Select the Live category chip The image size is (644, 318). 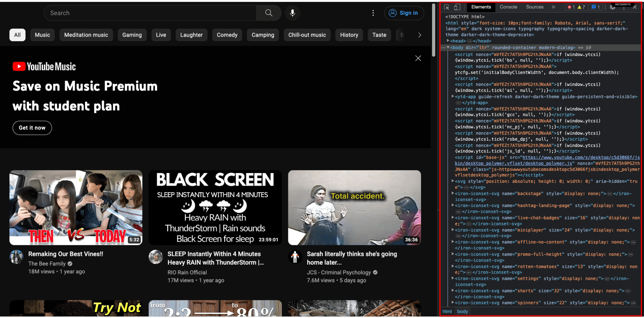point(161,35)
